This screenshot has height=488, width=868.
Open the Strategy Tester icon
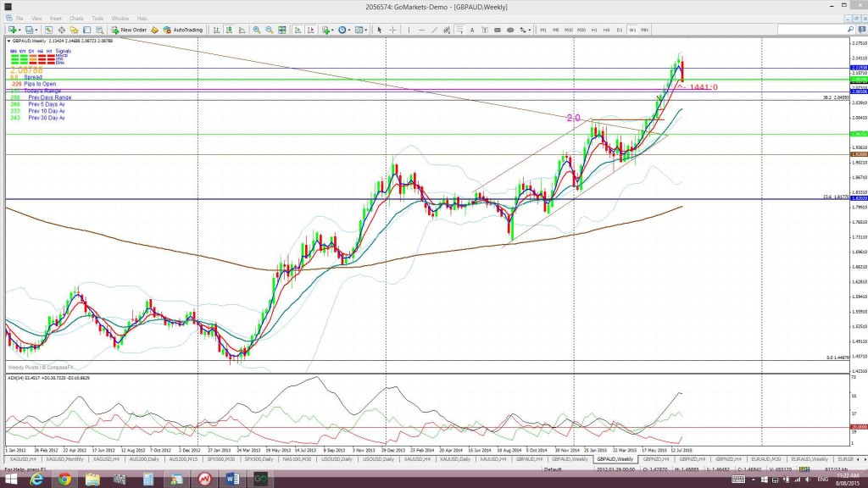pos(100,30)
